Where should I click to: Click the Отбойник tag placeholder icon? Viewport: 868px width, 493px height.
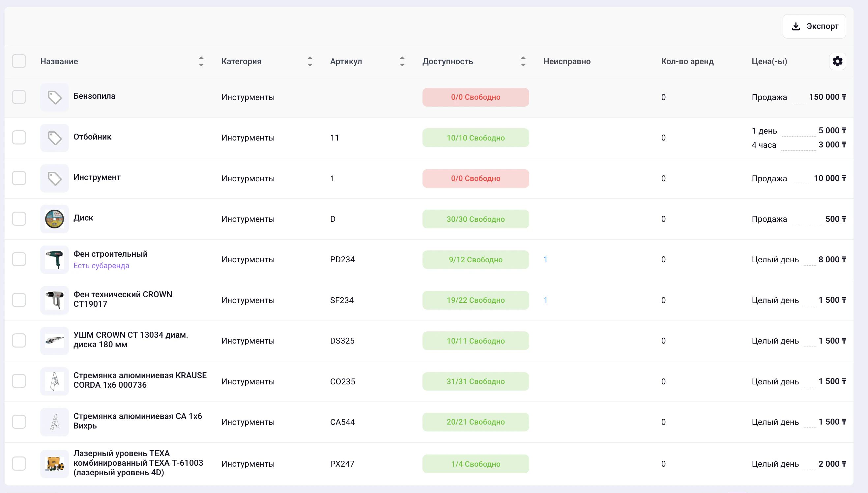(55, 138)
